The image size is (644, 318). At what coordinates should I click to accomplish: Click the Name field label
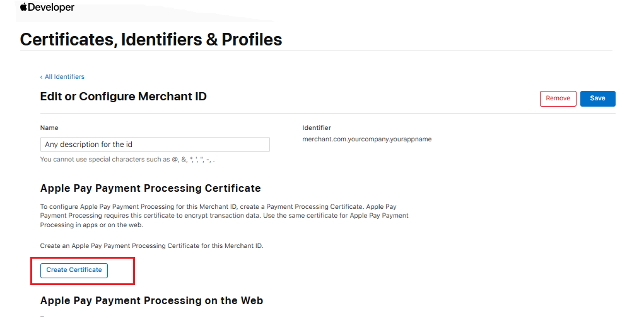[49, 127]
